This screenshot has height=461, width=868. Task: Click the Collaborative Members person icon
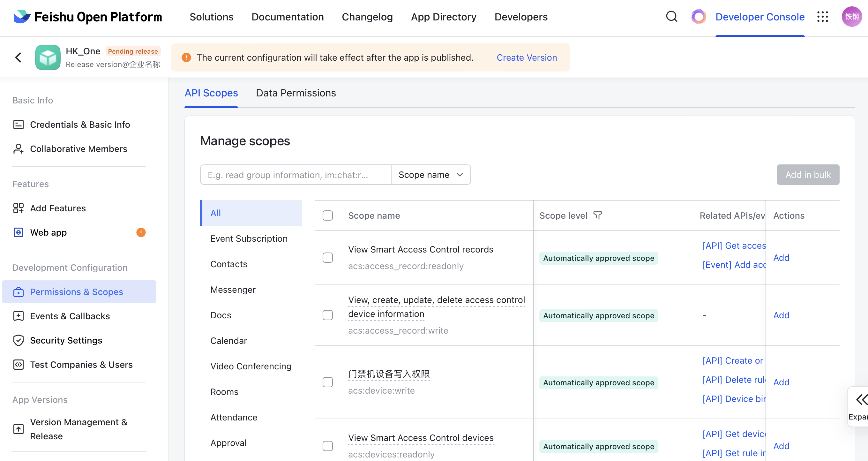coord(18,149)
